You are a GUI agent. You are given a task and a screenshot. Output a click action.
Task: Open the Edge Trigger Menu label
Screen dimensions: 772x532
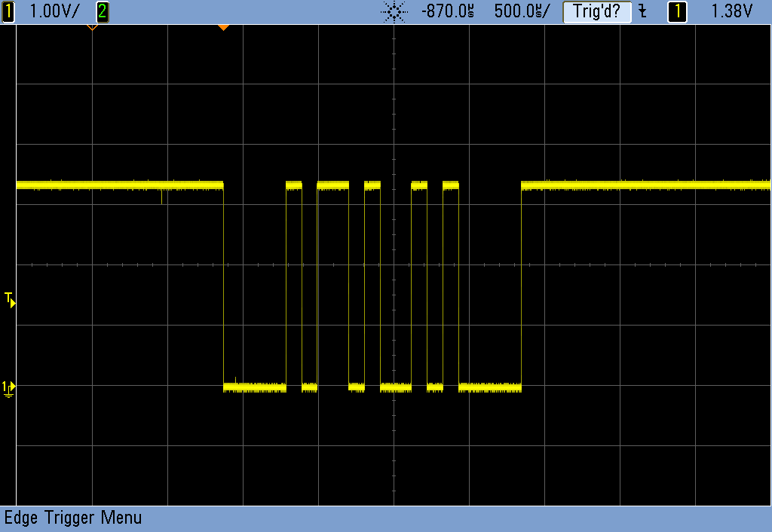click(x=73, y=518)
